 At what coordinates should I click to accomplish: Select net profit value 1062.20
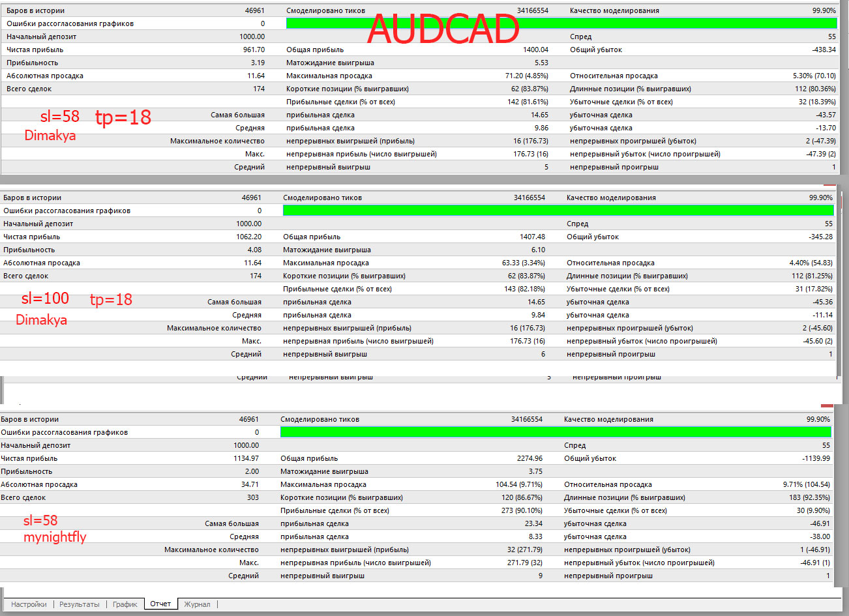(248, 237)
